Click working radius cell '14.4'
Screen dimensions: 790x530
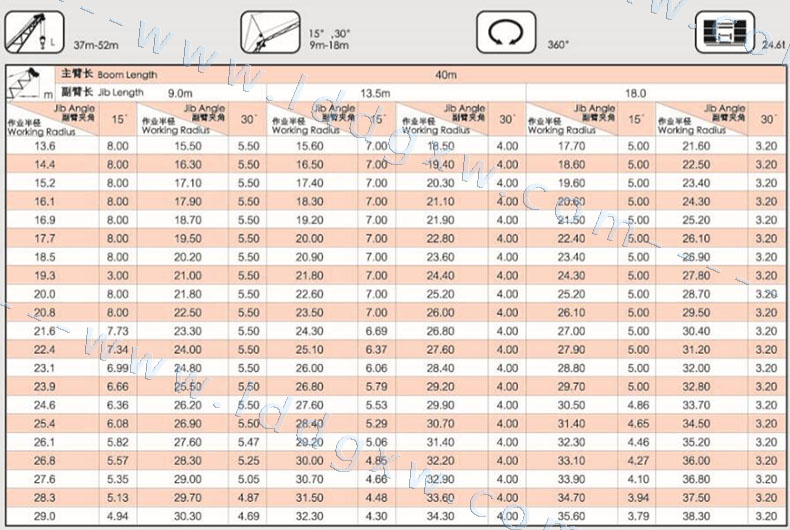point(45,165)
